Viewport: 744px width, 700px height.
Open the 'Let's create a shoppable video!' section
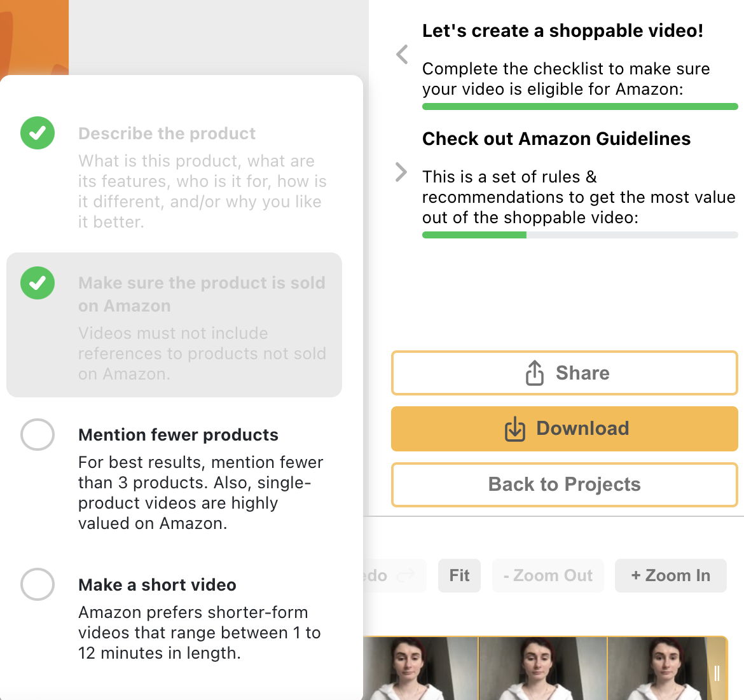pos(563,31)
